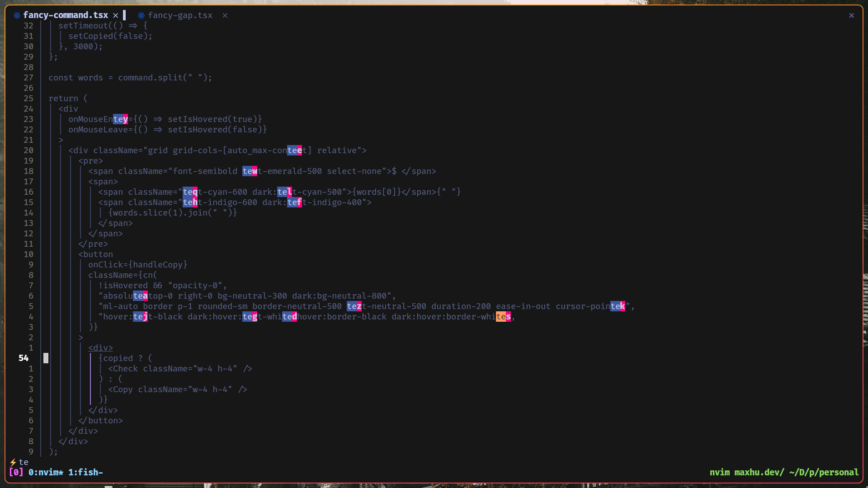Select tmux window 0:nvim

[46, 472]
